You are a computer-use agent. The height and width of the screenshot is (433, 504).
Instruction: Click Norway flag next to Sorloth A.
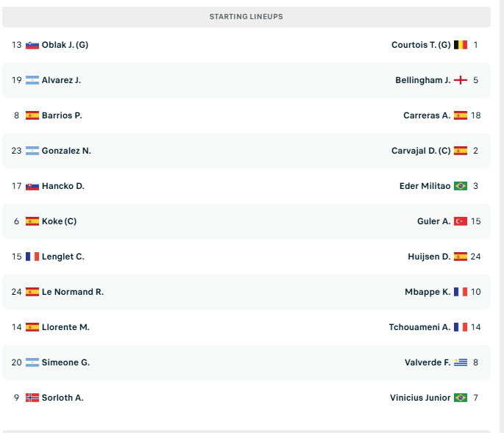click(32, 398)
